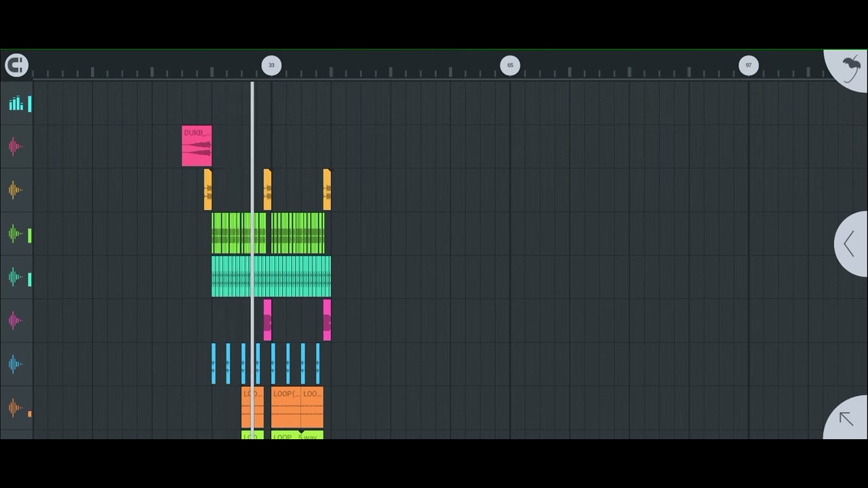Viewport: 868px width, 488px height.
Task: Select the pink DUKB audio clip
Action: (x=197, y=146)
